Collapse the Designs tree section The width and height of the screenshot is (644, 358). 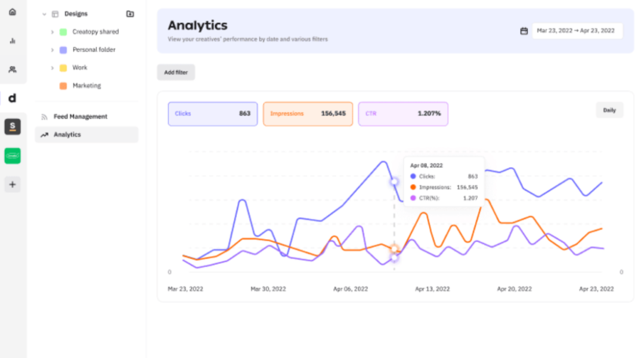pyautogui.click(x=44, y=14)
